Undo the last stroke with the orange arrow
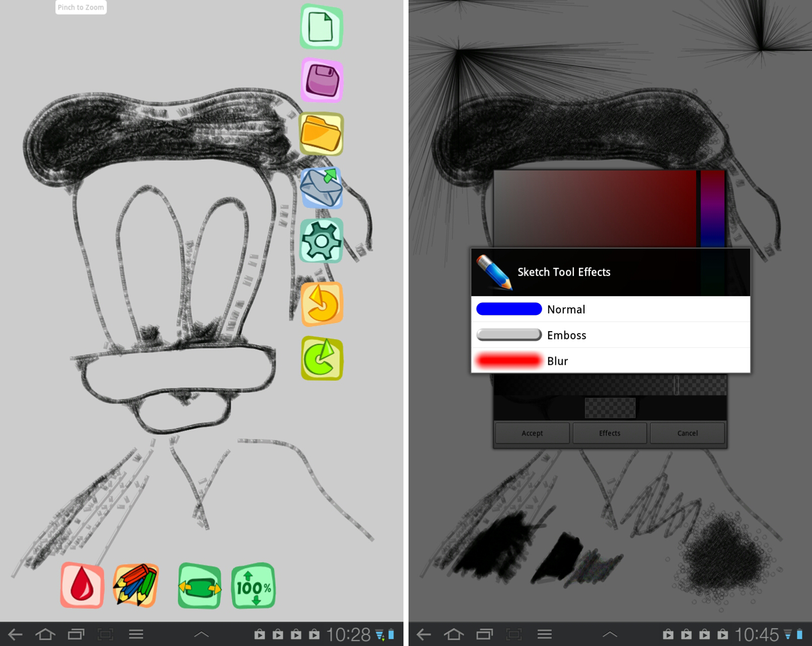The height and width of the screenshot is (646, 812). 322,304
